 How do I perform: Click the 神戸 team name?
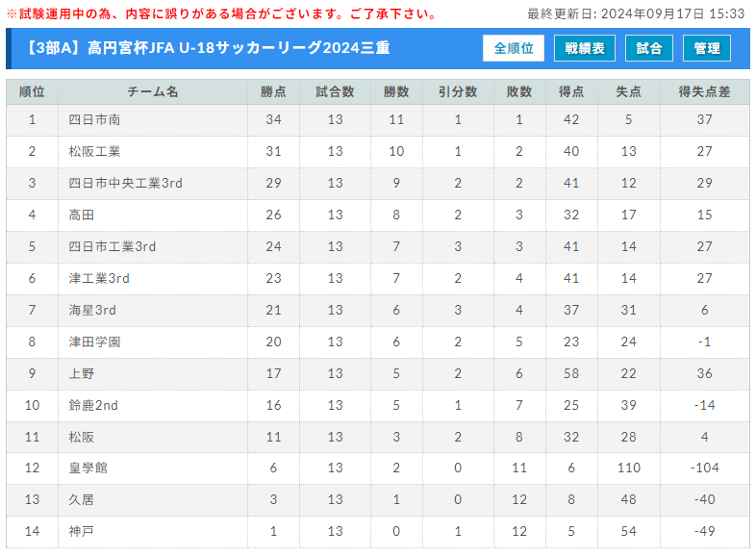pyautogui.click(x=82, y=531)
